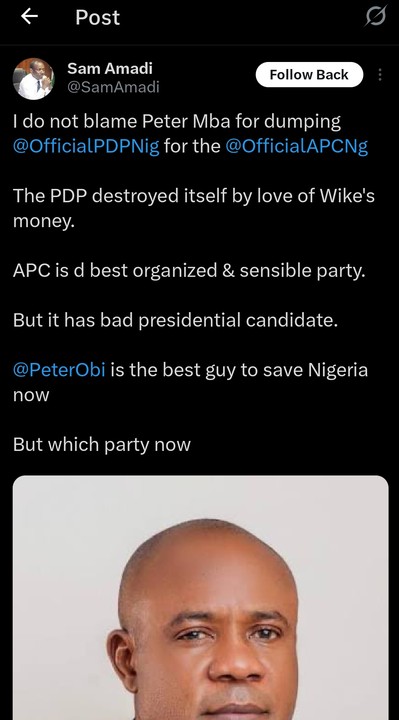Click the Follow Back button

pyautogui.click(x=309, y=74)
